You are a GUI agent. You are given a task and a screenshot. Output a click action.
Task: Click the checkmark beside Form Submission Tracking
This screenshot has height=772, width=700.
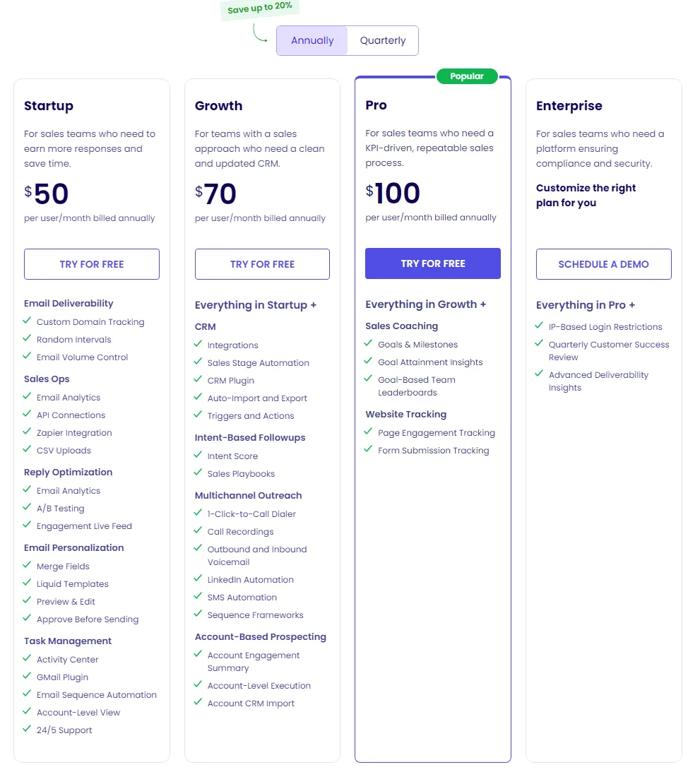click(x=368, y=450)
